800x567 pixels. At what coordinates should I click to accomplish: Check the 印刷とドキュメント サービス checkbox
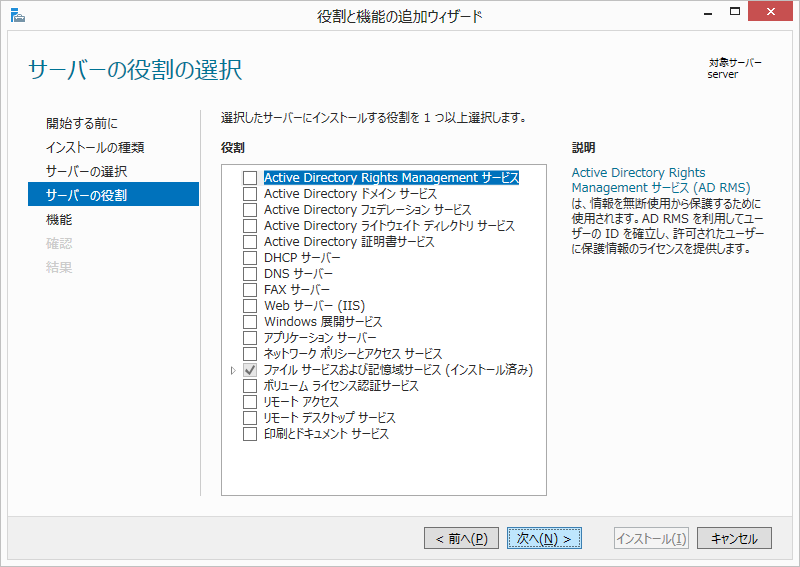click(x=250, y=434)
